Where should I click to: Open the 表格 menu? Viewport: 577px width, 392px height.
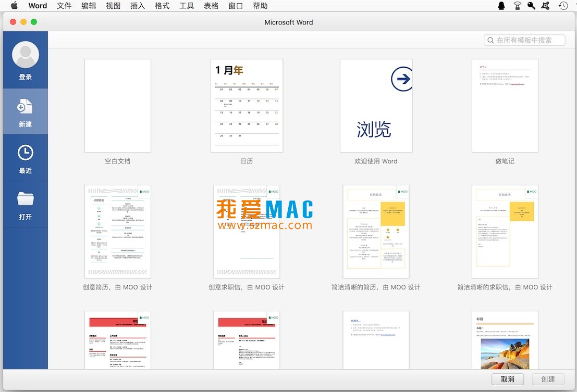211,6
